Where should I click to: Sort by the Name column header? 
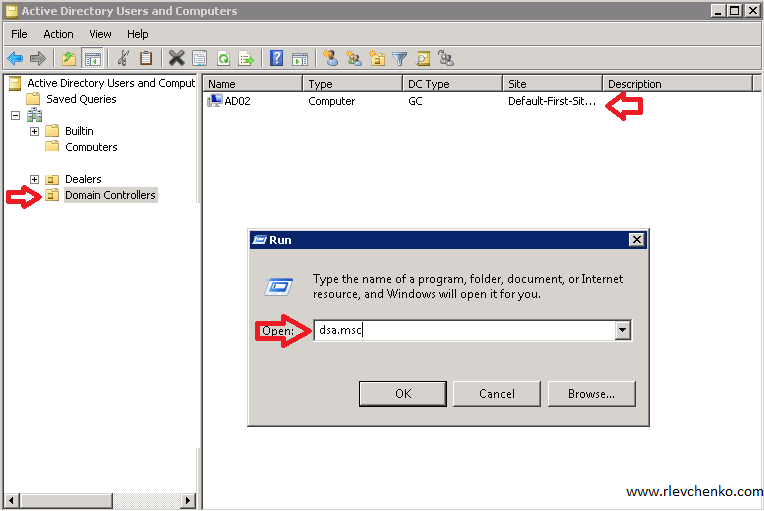(252, 84)
